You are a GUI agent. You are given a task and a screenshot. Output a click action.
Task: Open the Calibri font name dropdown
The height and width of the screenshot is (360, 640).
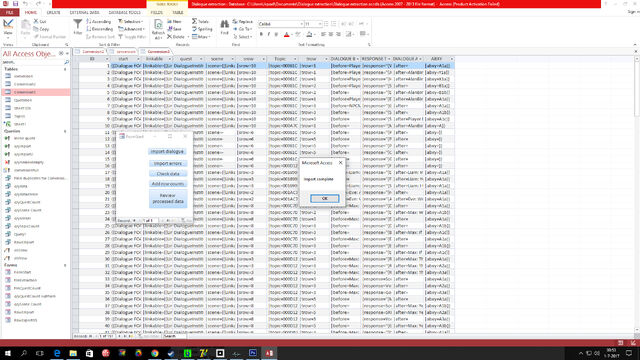[x=302, y=24]
